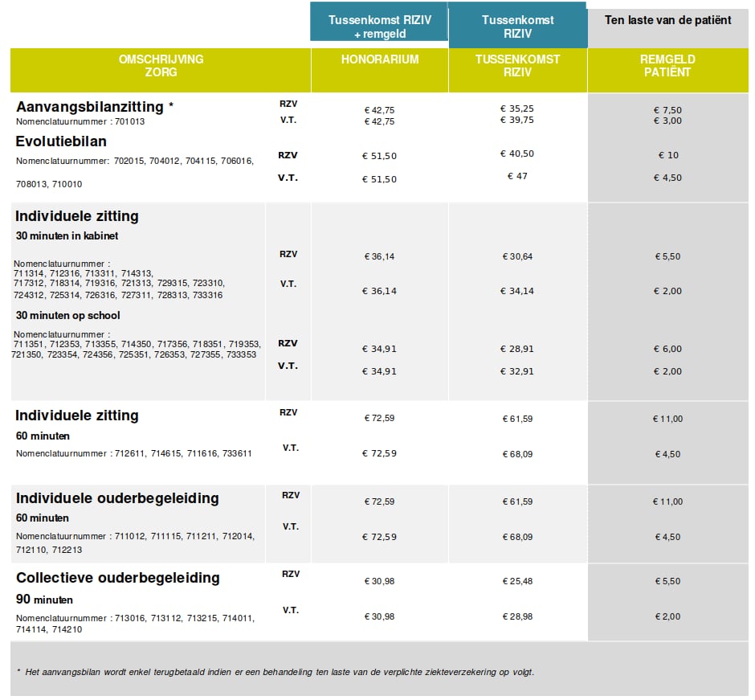Click the '€ 10' remgeld value

[668, 155]
